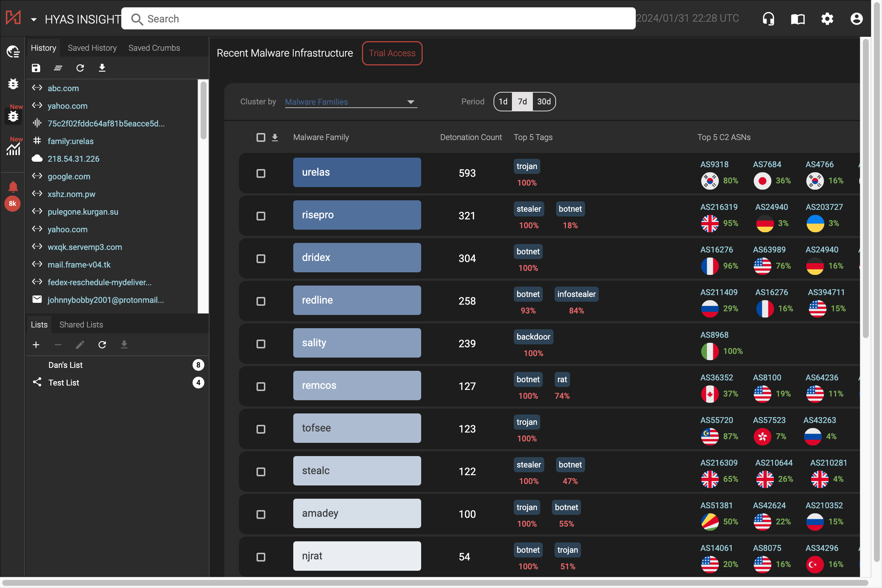Refresh the history list

pos(80,68)
